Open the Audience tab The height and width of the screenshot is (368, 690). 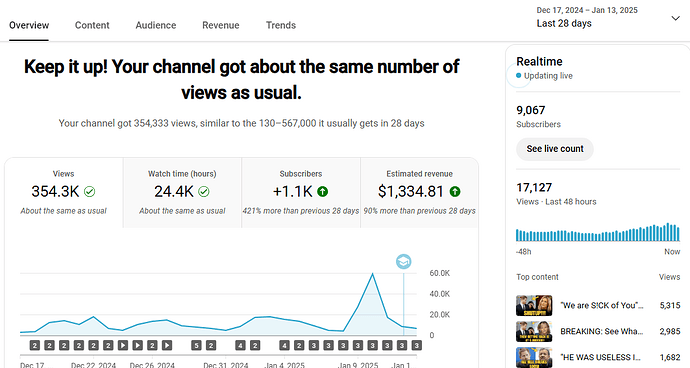[156, 25]
